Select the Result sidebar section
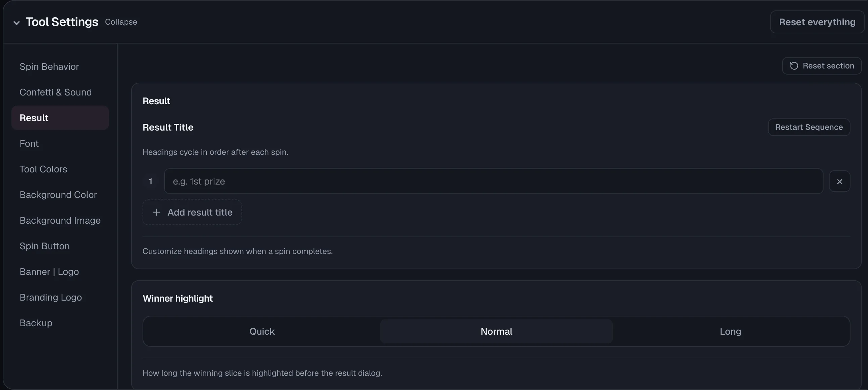The width and height of the screenshot is (868, 390). tap(60, 118)
